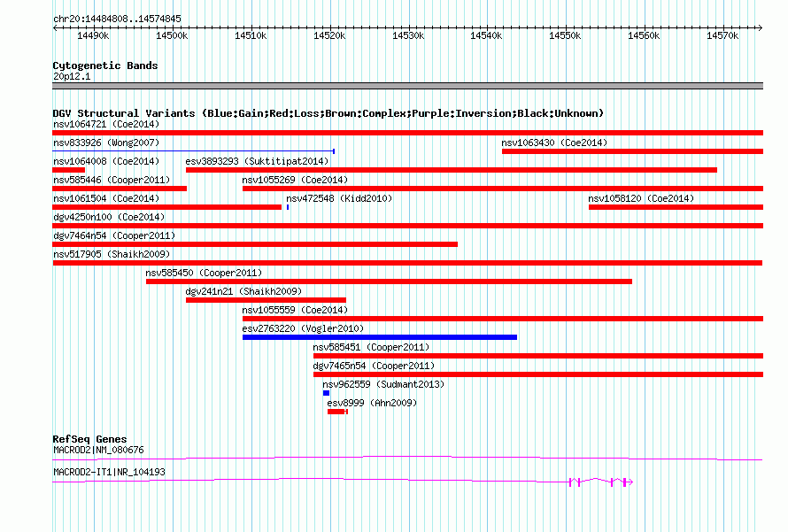Click the MACROD2-IT1 exon arrow glyph
The image size is (788, 532).
click(600, 482)
